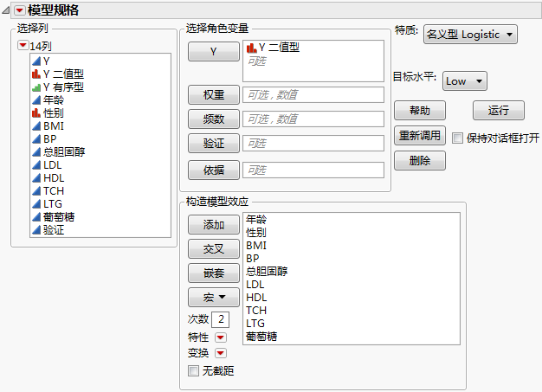Click the empty 验证 role field

[313, 143]
